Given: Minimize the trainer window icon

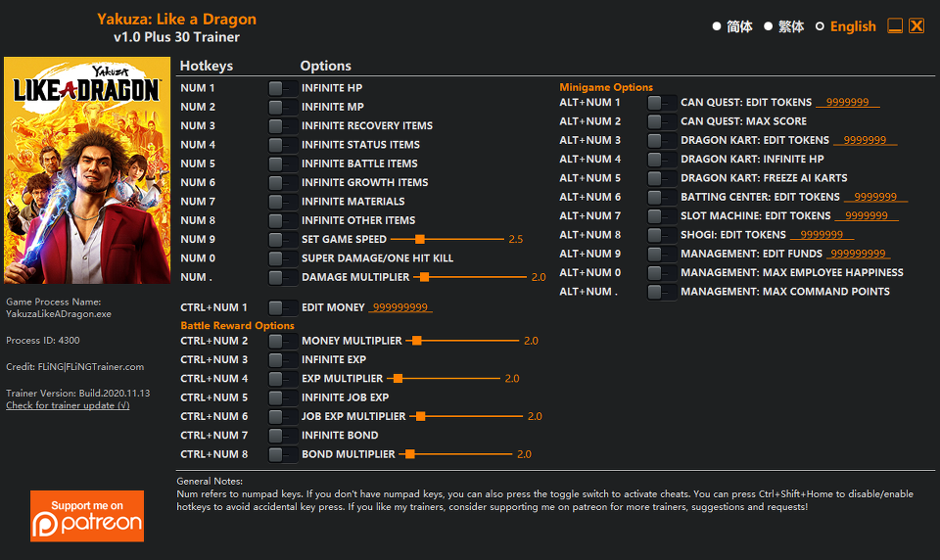Looking at the screenshot, I should pos(894,25).
